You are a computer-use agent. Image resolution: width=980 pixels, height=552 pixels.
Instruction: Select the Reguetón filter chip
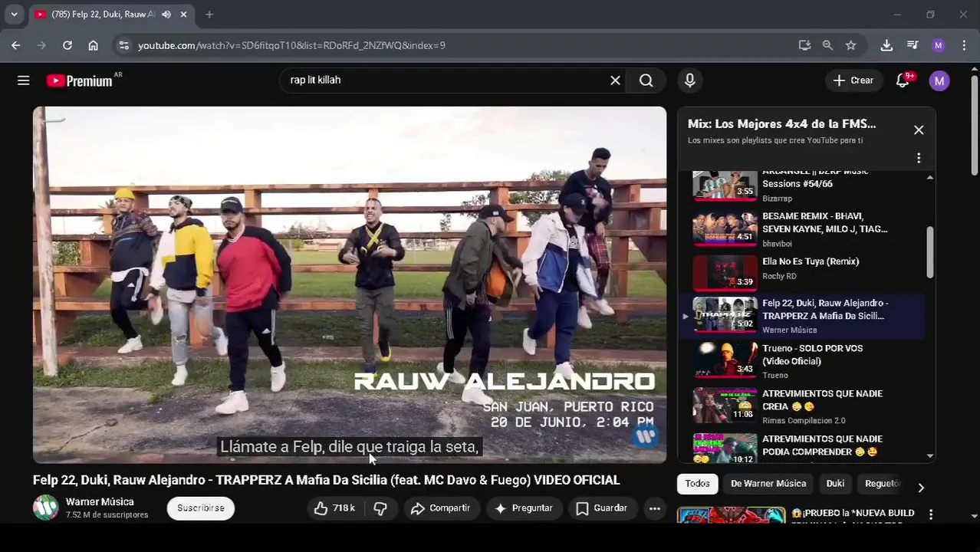click(883, 484)
